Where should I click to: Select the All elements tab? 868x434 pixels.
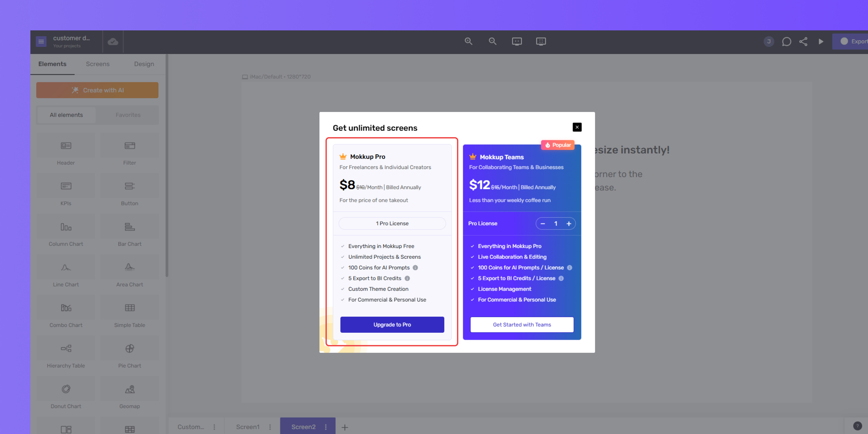pos(66,115)
